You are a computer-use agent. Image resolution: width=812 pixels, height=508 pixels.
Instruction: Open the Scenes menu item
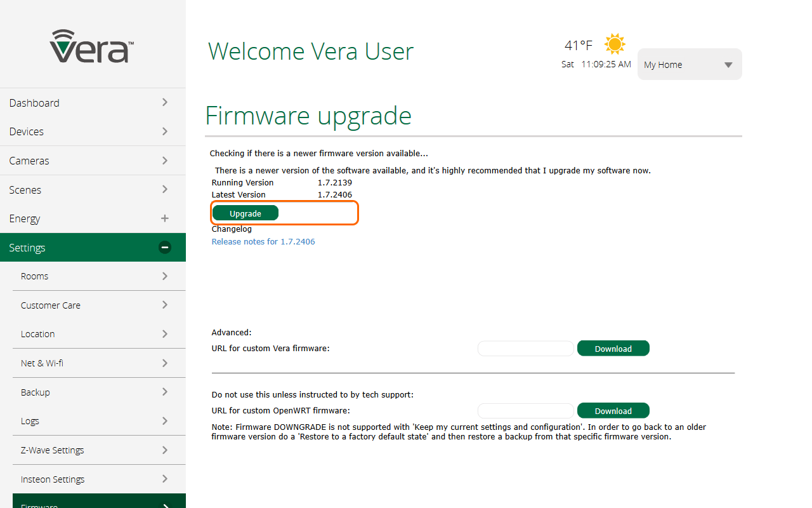click(x=93, y=189)
